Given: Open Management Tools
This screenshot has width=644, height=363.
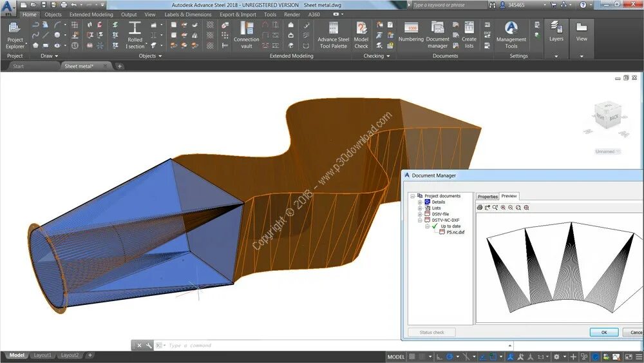Looking at the screenshot, I should coord(511,35).
